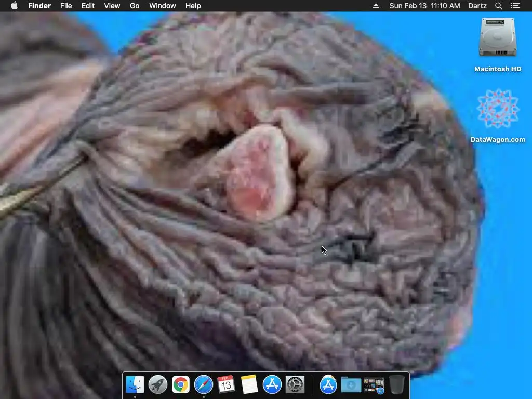Show the date and time menu
The height and width of the screenshot is (399, 532).
(x=425, y=6)
